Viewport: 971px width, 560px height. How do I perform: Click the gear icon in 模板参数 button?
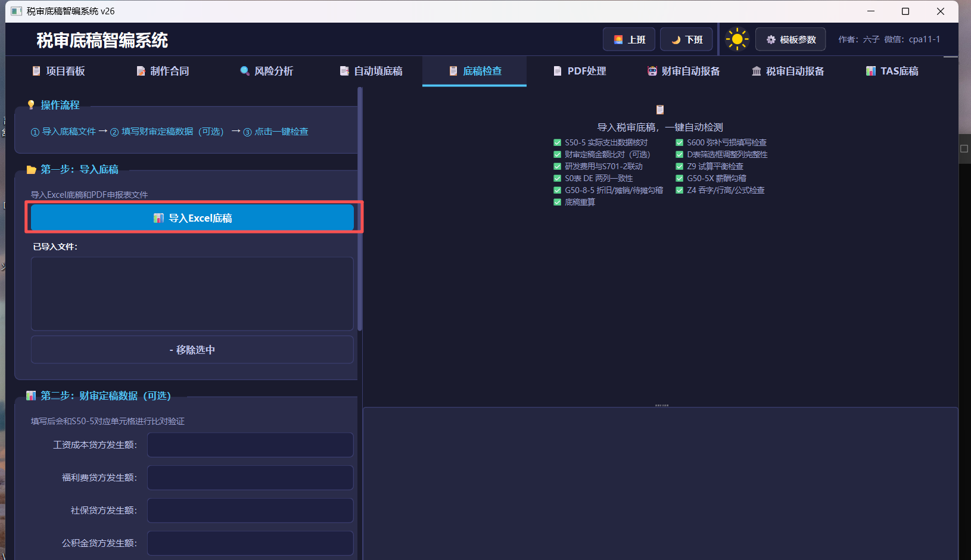771,40
